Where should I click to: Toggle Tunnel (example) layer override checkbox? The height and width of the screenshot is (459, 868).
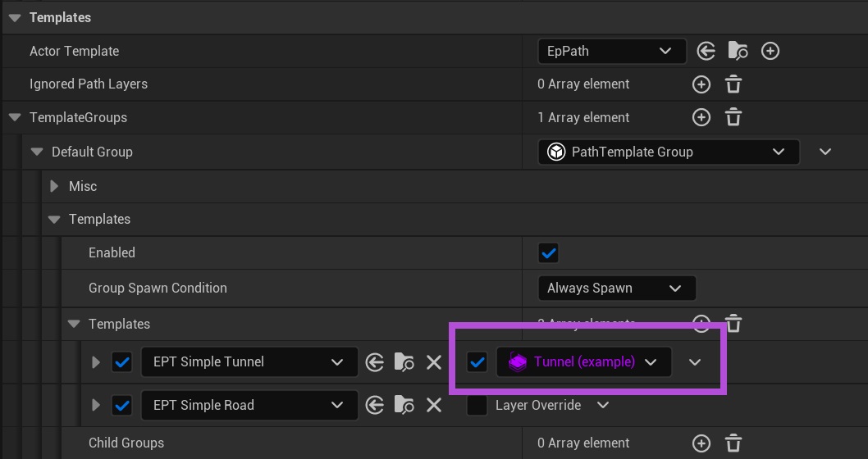tap(477, 361)
